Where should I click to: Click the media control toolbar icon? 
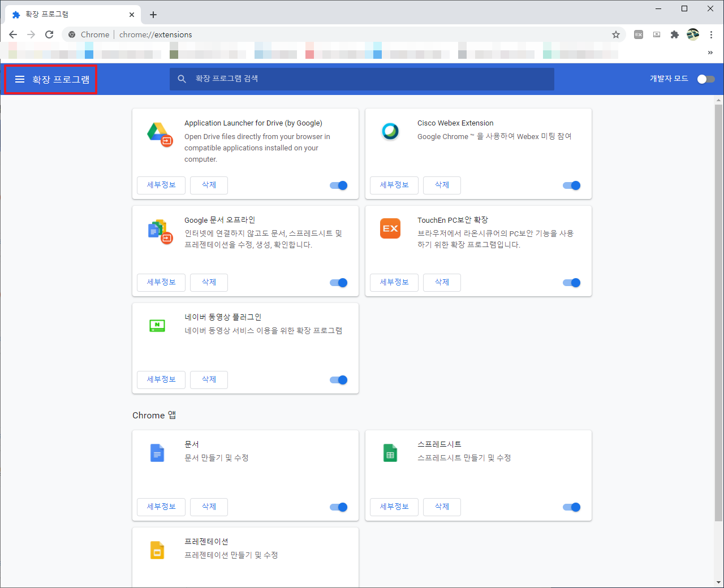[657, 34]
